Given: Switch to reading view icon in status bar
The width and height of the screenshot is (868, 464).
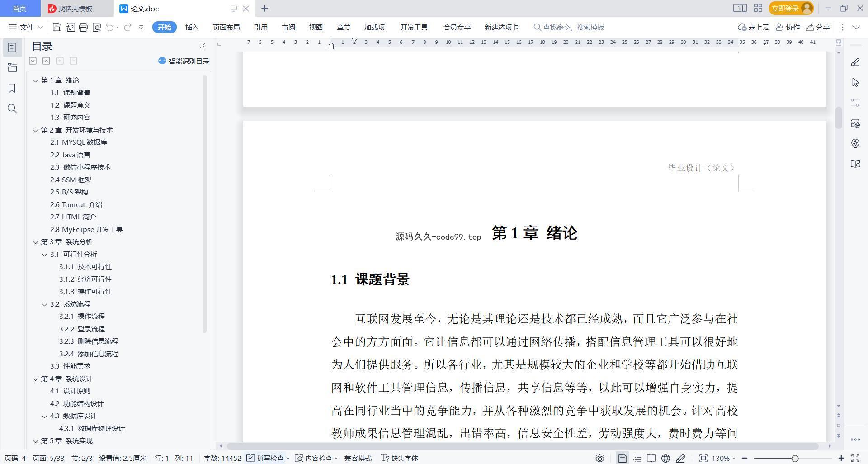Looking at the screenshot, I should coord(651,458).
